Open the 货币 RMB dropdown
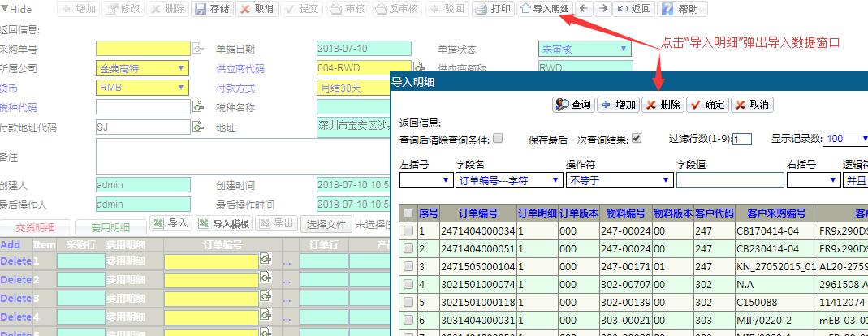Screen dimensions: 868x336 (x=142, y=88)
